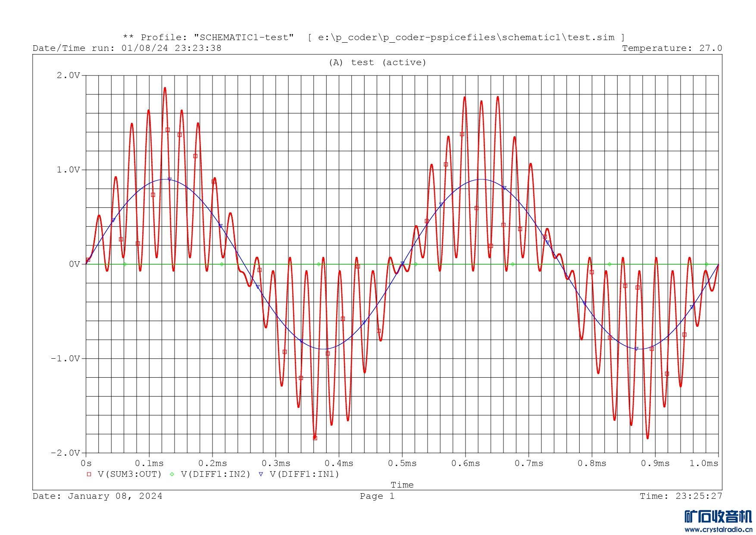756x535 pixels.
Task: Click the blue triangle legend marker
Action: click(x=261, y=474)
